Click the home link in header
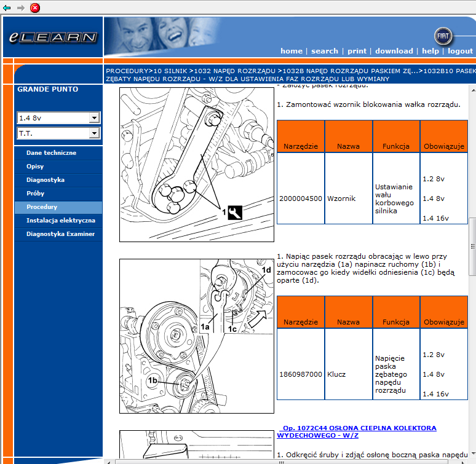The height and width of the screenshot is (464, 476). pos(292,51)
